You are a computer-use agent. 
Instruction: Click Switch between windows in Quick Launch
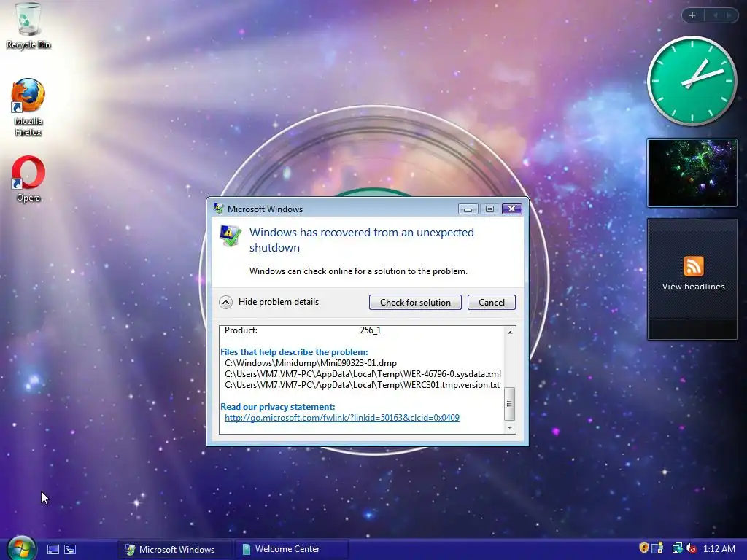(x=70, y=550)
